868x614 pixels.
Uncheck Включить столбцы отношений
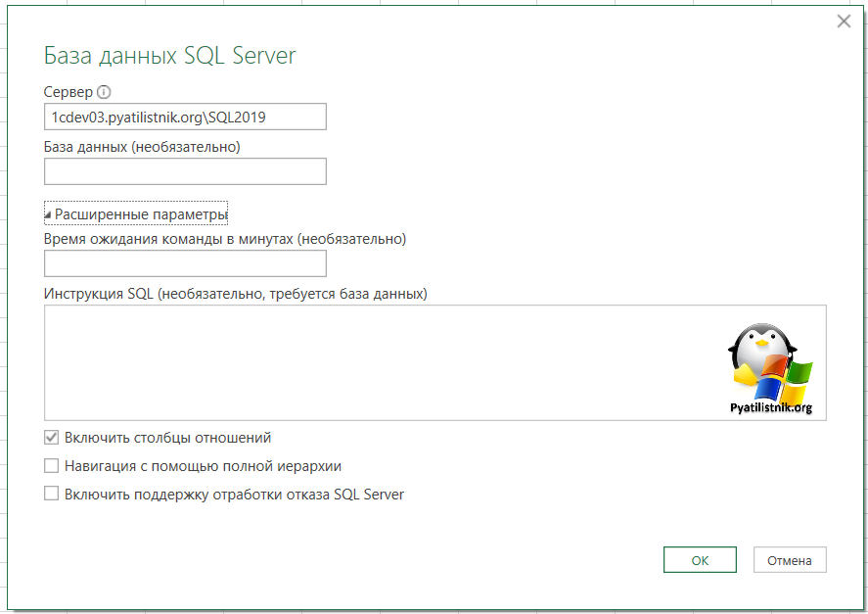point(52,438)
